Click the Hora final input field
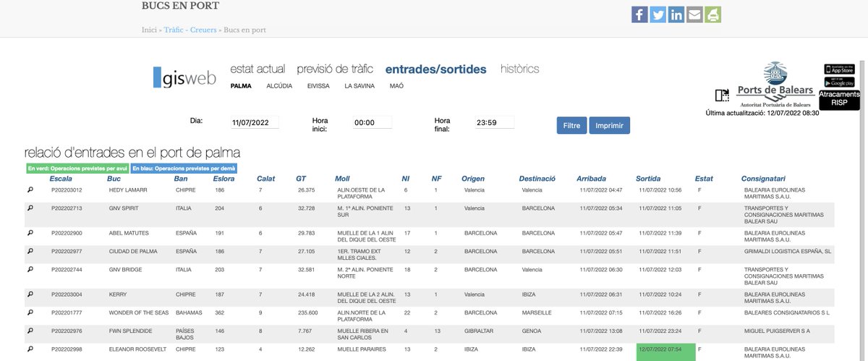 tap(494, 123)
